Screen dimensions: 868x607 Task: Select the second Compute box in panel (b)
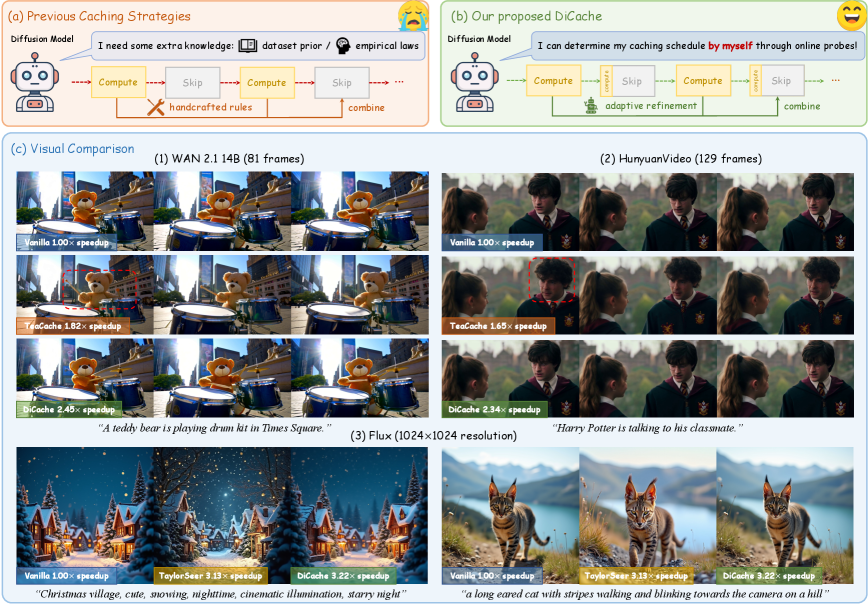click(x=703, y=80)
